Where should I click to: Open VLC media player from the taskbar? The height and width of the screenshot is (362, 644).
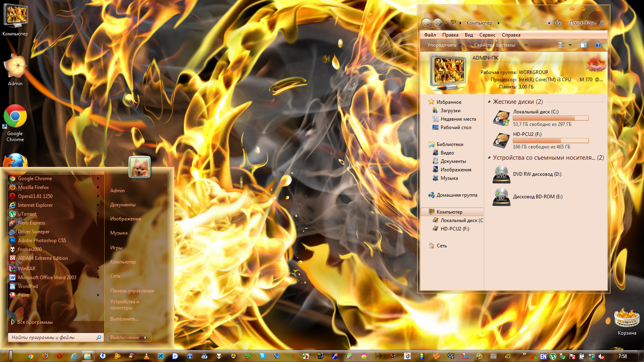(146, 356)
